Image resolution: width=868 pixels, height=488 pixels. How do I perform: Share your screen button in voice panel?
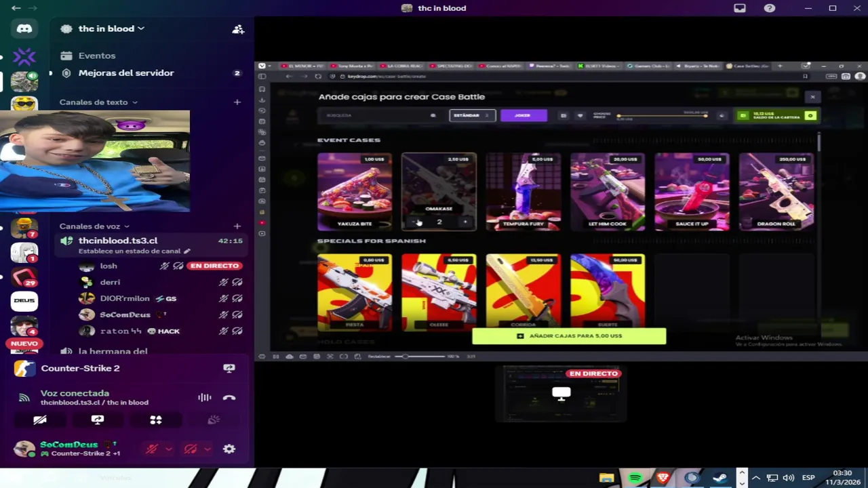coord(98,420)
